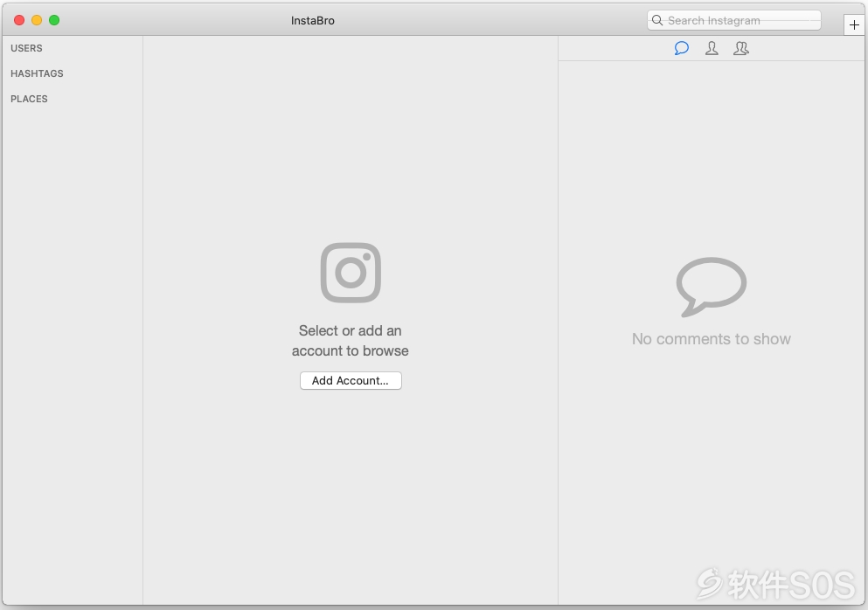Click the plus button at top right
Screen dimensions: 868x610
pos(854,25)
